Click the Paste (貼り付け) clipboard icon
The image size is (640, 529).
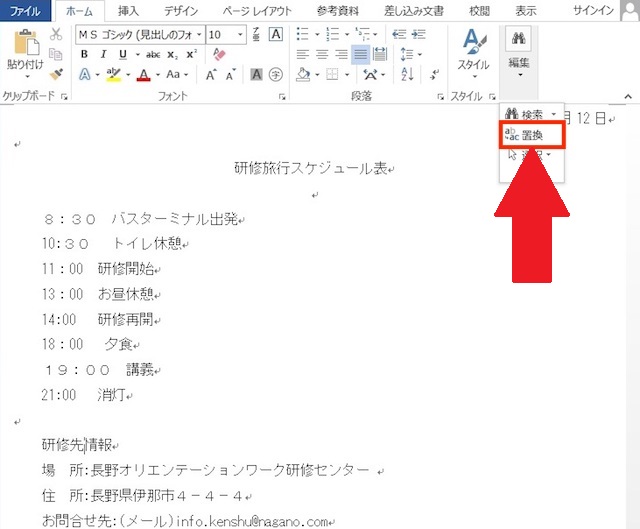26,42
